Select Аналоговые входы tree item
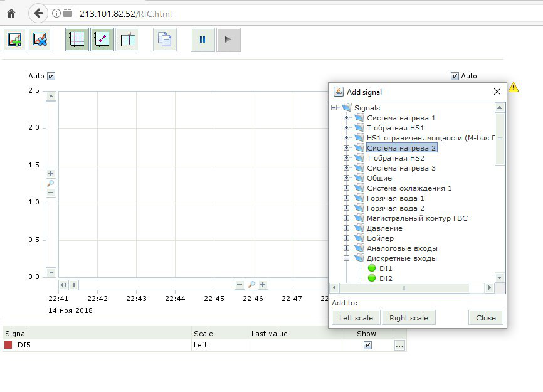The height and width of the screenshot is (392, 543). [x=402, y=248]
